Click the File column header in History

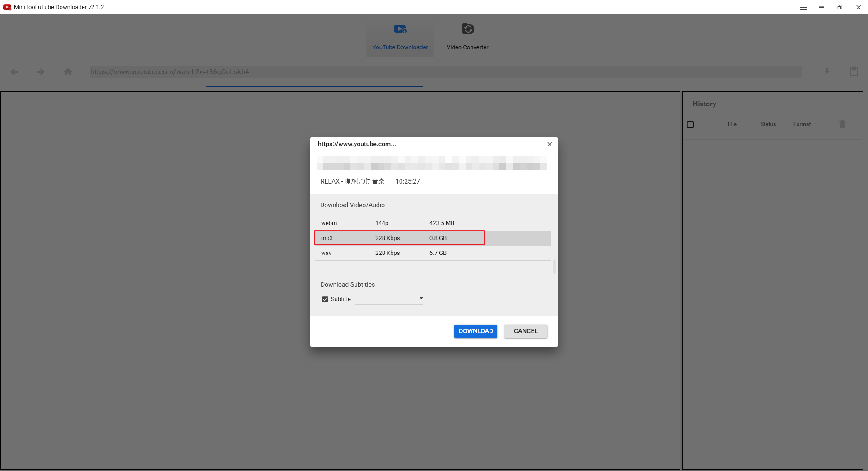732,124
